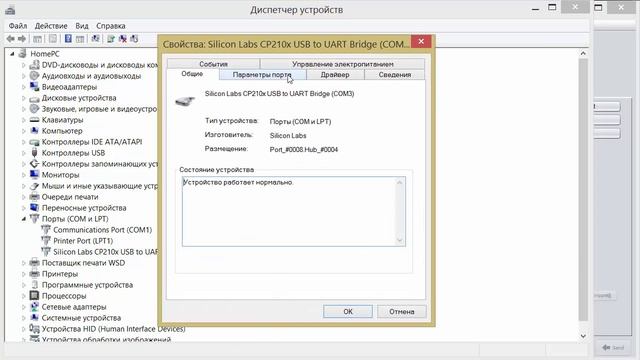Click the Сетевые адаптеры network icon

tap(35, 307)
